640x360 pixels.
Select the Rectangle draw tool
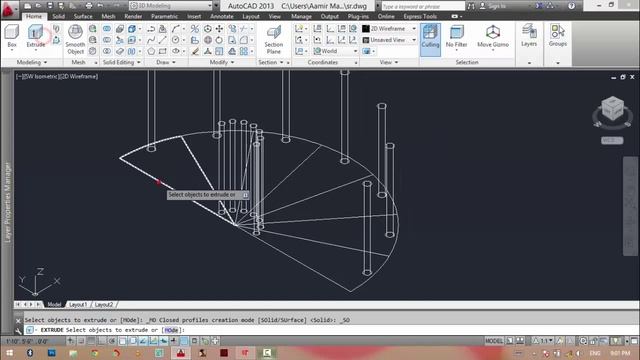pyautogui.click(x=162, y=51)
